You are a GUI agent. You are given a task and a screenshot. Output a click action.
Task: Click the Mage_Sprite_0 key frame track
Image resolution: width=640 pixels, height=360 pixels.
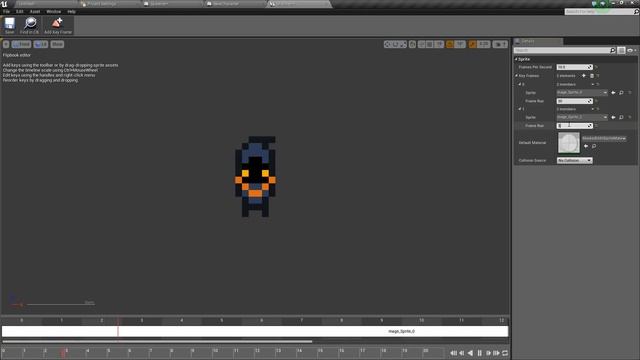[255, 331]
